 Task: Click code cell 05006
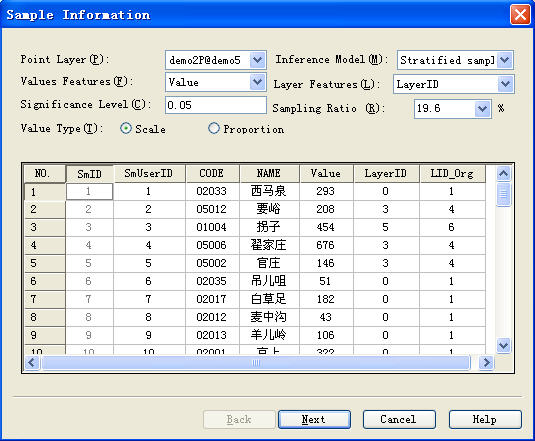[212, 246]
